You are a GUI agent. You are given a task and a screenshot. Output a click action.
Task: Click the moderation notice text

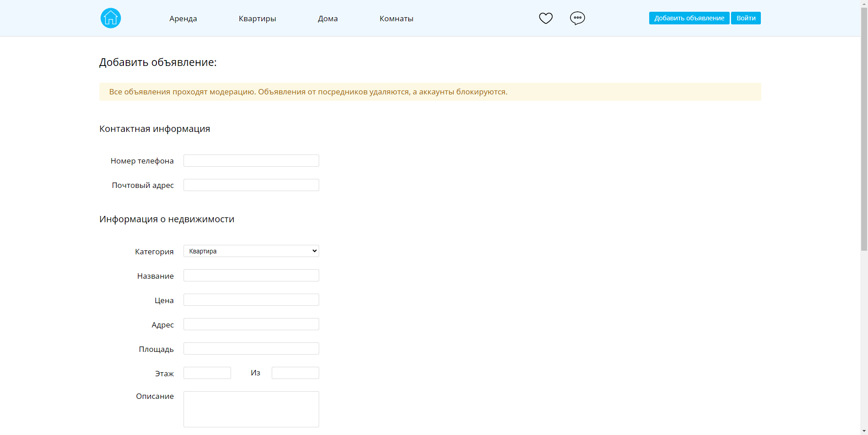coord(308,92)
